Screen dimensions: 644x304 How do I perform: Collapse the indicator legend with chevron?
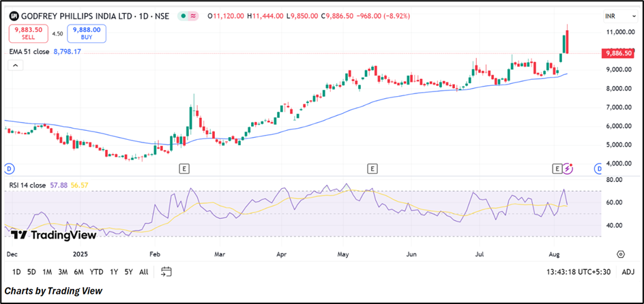(15, 65)
